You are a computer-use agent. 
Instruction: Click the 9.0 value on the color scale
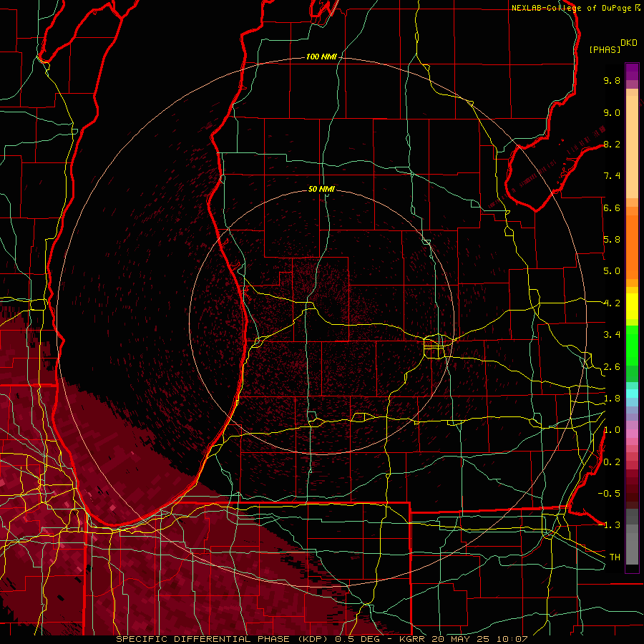click(x=612, y=112)
